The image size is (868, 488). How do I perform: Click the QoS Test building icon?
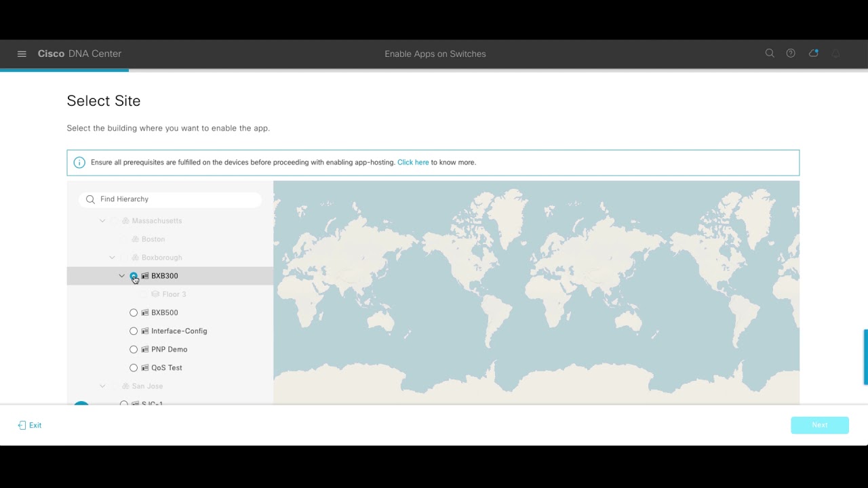click(145, 367)
